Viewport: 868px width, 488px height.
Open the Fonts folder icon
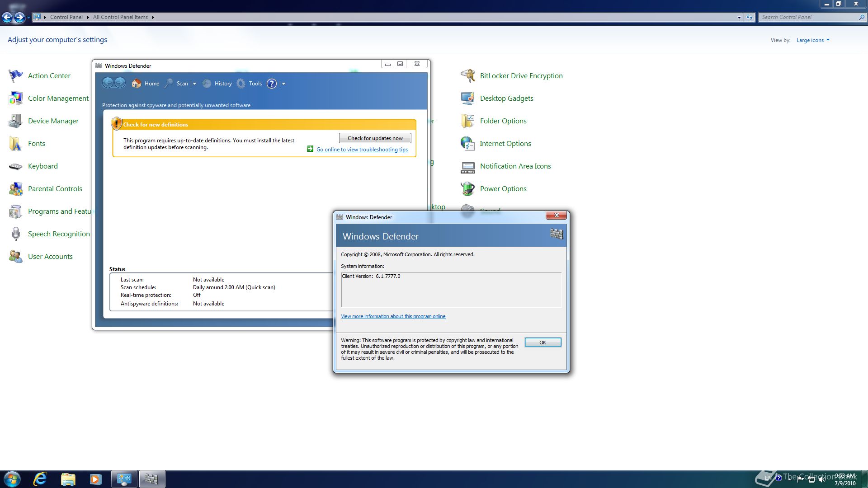coord(16,144)
